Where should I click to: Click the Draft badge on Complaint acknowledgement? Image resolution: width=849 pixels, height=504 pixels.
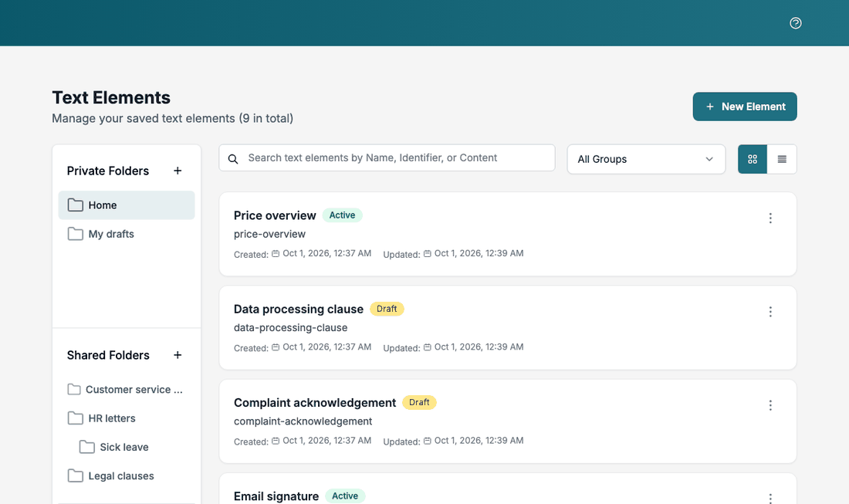[419, 403]
